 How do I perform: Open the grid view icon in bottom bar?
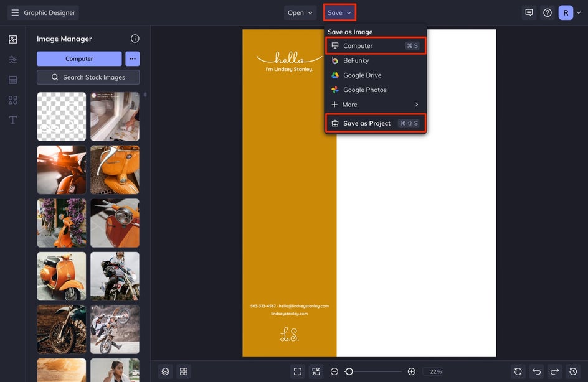pyautogui.click(x=184, y=371)
